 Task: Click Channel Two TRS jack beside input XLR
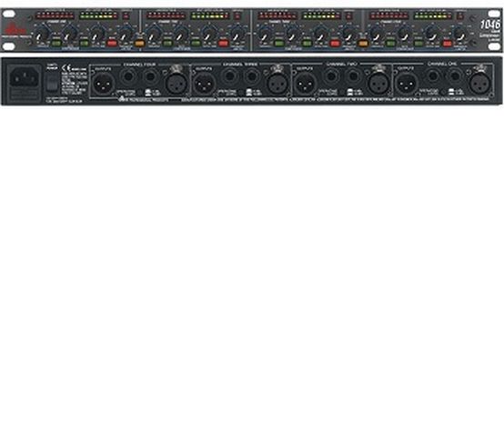[x=353, y=77]
